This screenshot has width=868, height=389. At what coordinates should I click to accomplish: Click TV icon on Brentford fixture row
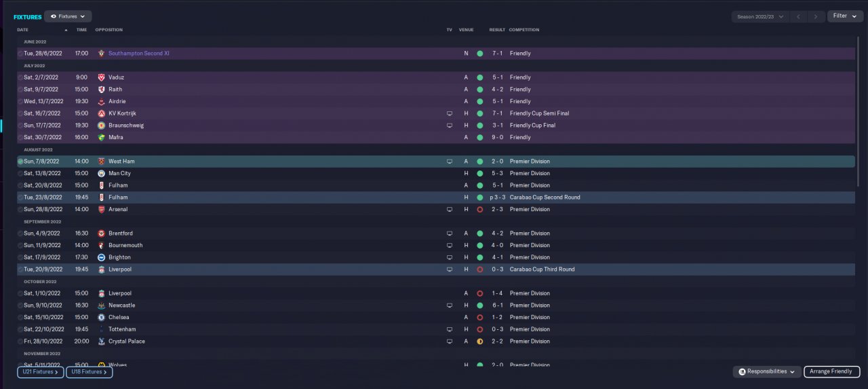[449, 234]
